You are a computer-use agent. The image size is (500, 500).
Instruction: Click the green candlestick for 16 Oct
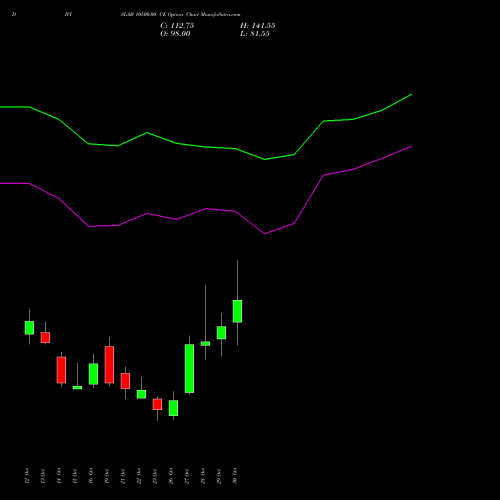click(x=93, y=374)
